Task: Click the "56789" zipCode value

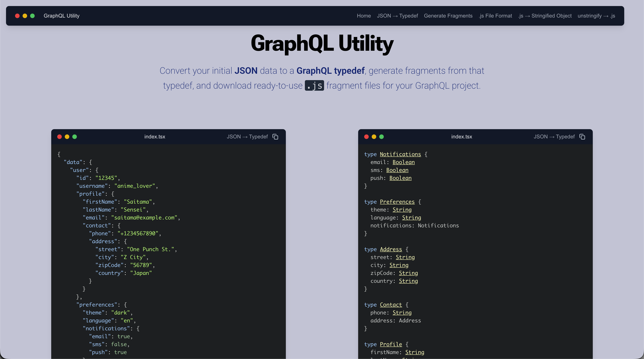Action: pyautogui.click(x=141, y=265)
